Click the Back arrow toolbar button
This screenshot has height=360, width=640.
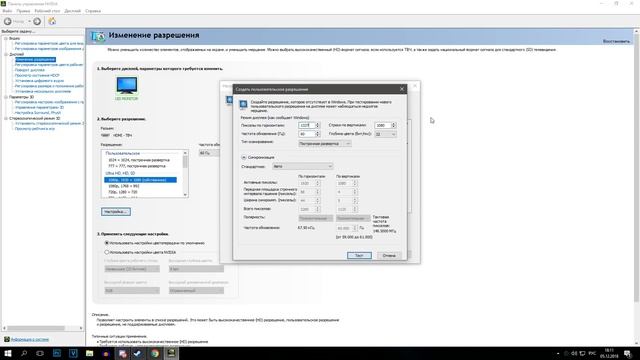(x=8, y=21)
